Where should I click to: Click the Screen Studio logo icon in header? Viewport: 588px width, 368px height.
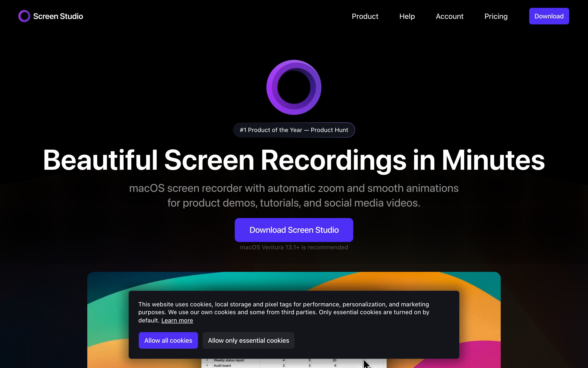pyautogui.click(x=24, y=16)
